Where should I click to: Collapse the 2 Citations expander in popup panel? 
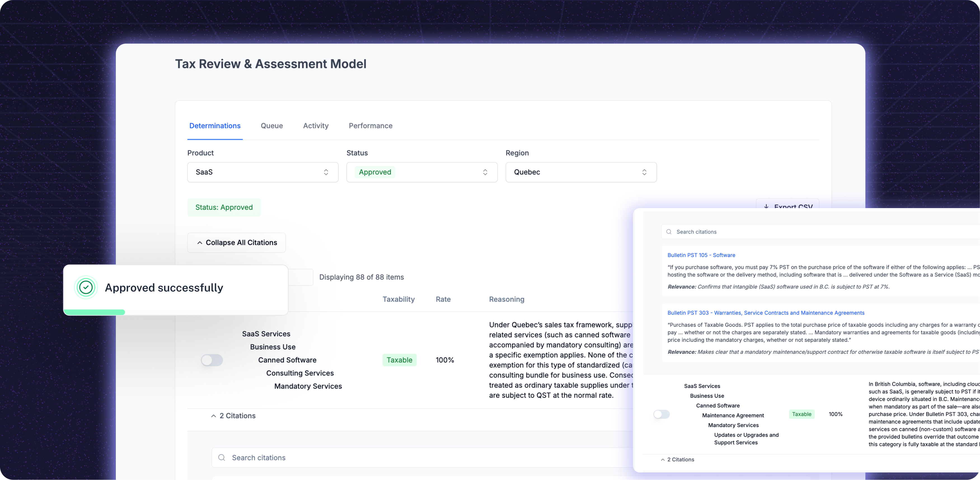coord(677,460)
